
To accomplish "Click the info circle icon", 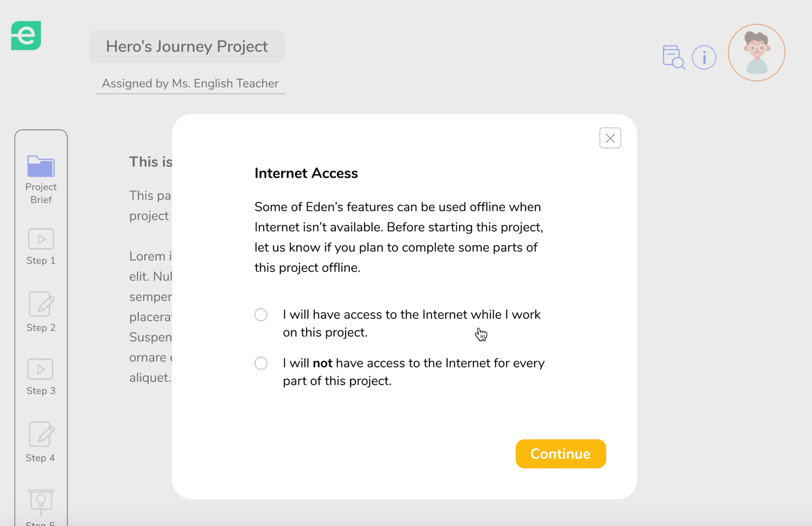I will [704, 57].
